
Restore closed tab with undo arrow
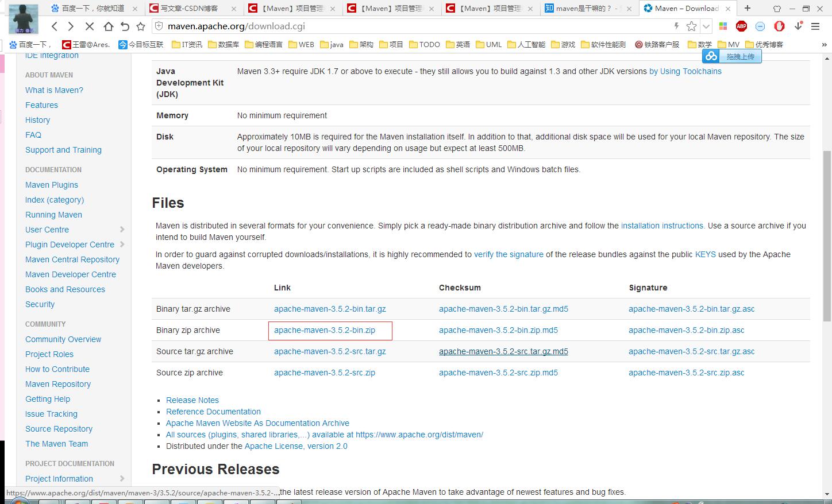click(125, 26)
